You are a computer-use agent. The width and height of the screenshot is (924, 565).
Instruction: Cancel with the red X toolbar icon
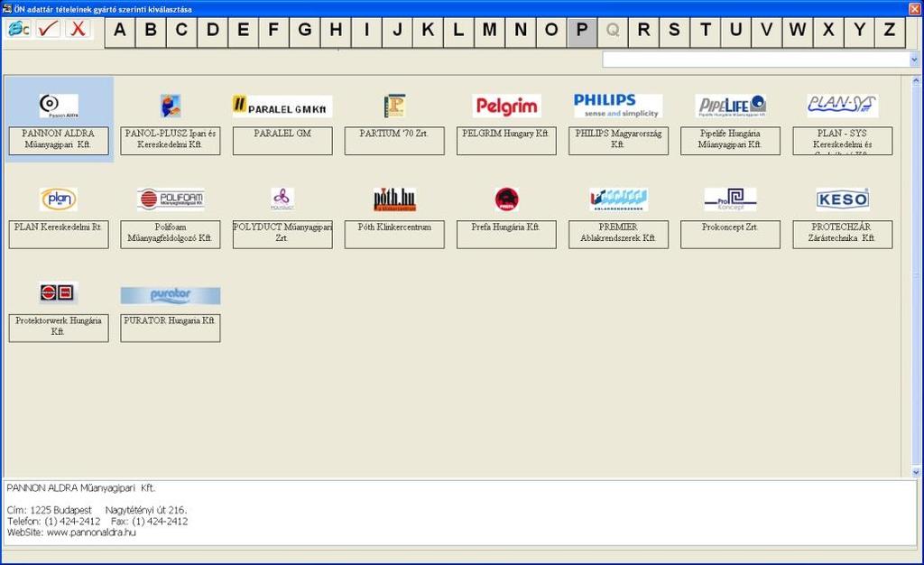tap(78, 29)
